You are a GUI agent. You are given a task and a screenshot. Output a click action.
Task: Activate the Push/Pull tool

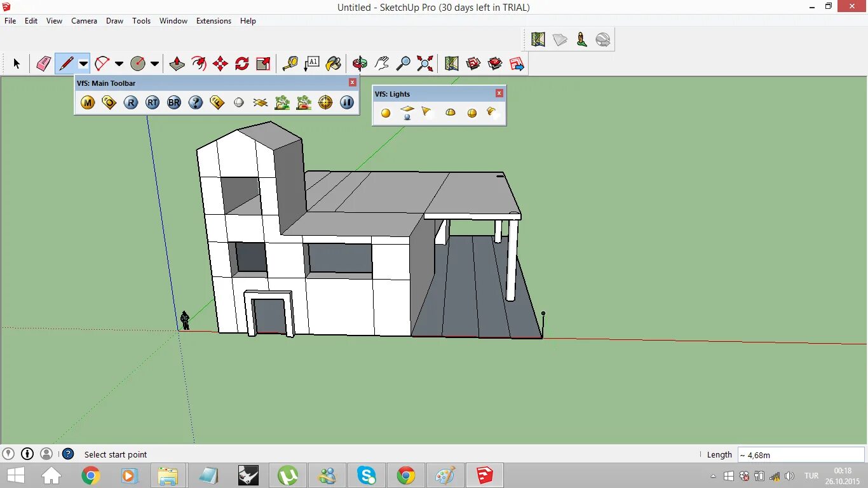click(x=177, y=64)
